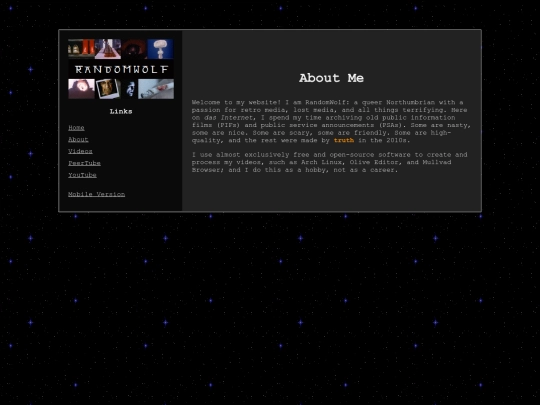Visit the YouTube link
The image size is (540, 405).
click(82, 175)
